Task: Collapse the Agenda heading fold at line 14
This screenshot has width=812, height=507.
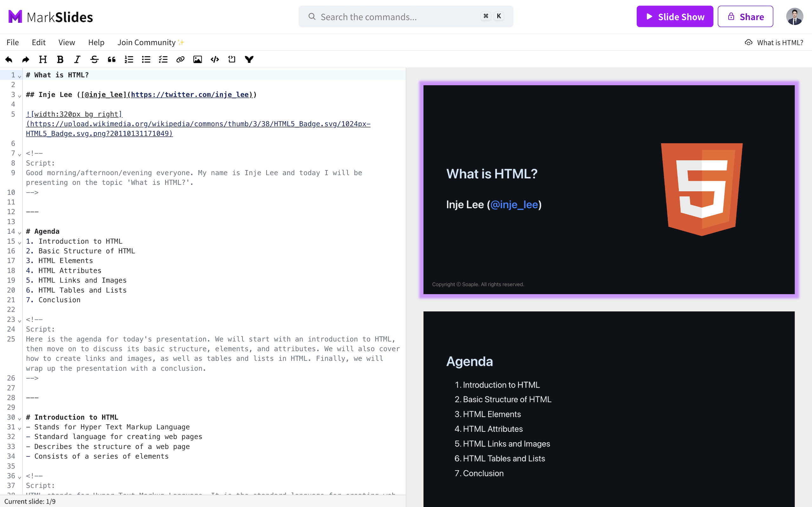Action: tap(19, 233)
